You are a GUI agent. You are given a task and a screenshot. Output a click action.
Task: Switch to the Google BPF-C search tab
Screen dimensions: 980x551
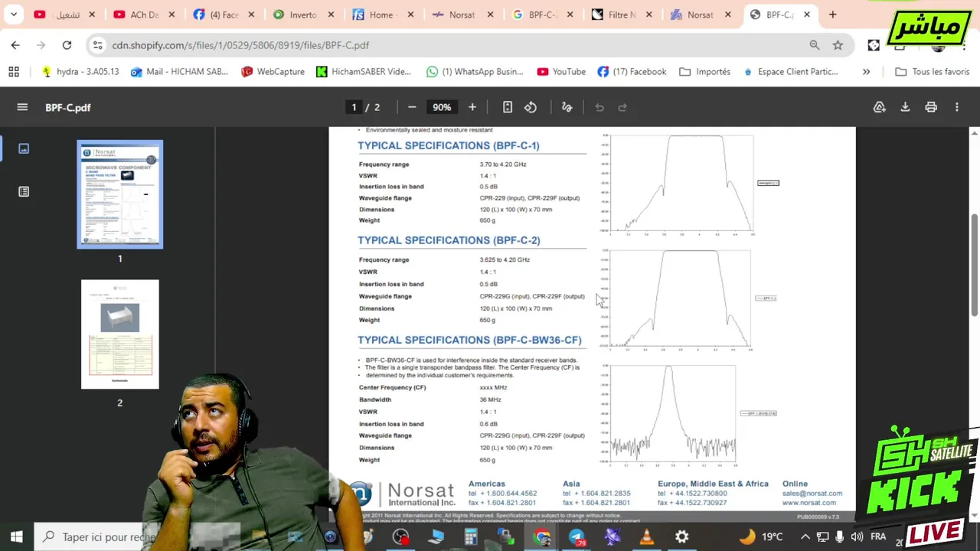coord(541,15)
